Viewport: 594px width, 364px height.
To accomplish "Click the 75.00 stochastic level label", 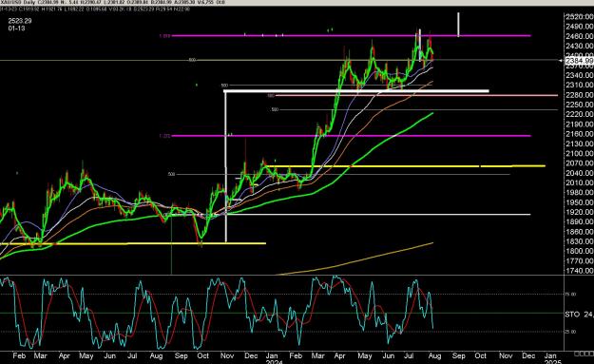I will pos(571,295).
